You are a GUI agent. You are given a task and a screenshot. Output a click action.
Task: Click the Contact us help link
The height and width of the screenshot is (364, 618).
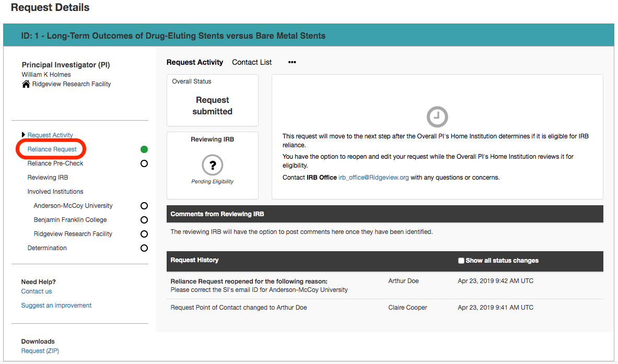coord(36,291)
